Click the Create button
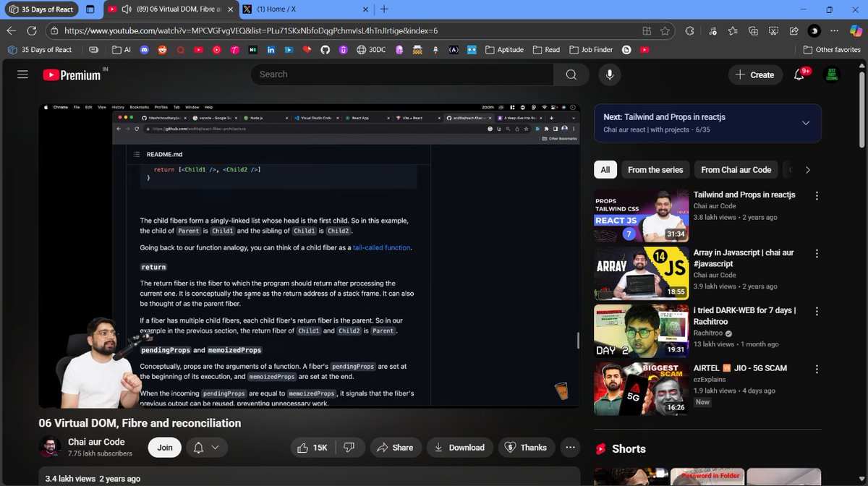 click(754, 74)
